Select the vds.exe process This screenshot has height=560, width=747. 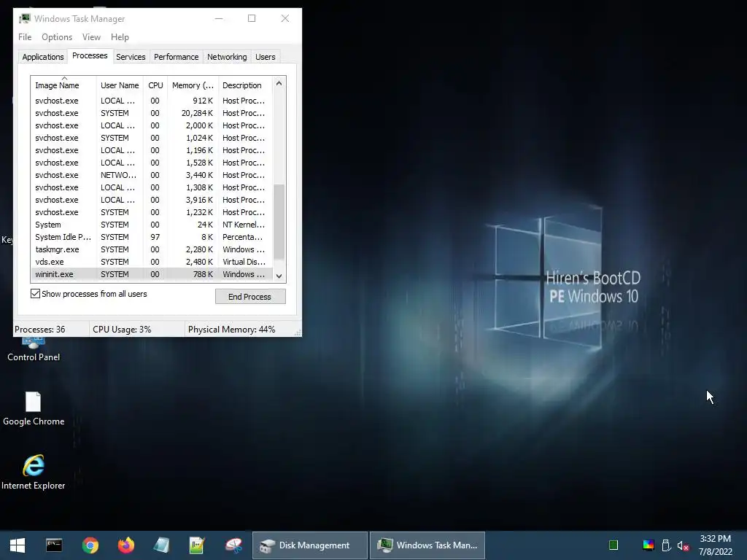(x=152, y=262)
